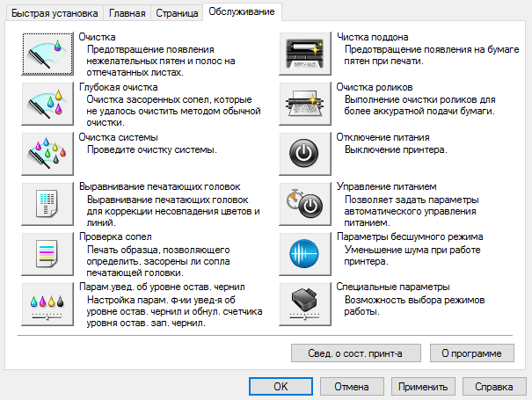Viewport: 532px width, 400px height.
Task: Run Очистка роликов roller cleaning icon
Action: 305,104
